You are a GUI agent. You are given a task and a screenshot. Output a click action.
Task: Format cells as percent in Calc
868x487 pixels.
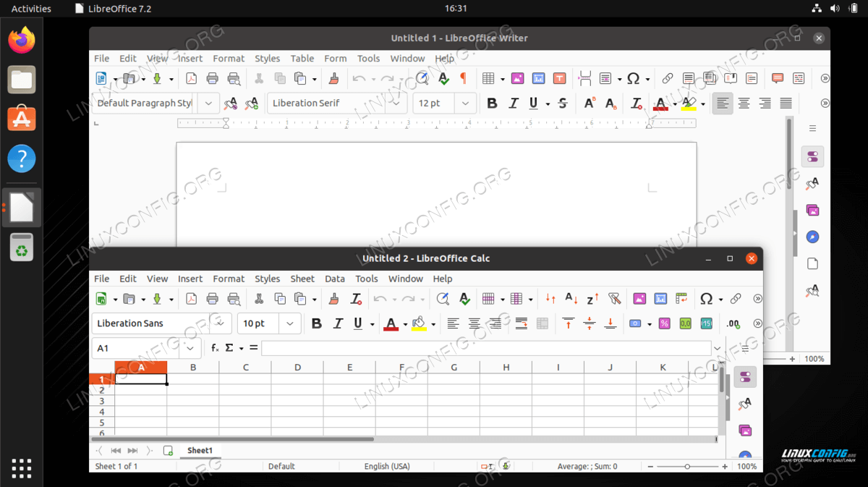pos(664,323)
